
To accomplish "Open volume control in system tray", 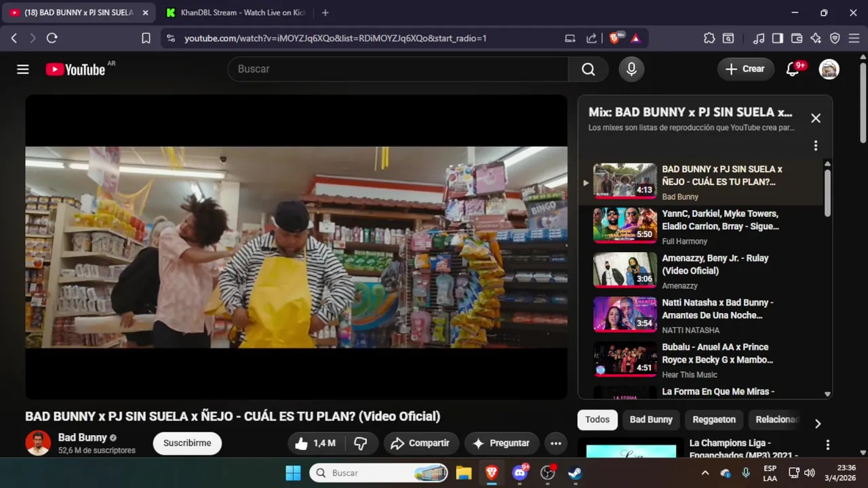I will (809, 473).
